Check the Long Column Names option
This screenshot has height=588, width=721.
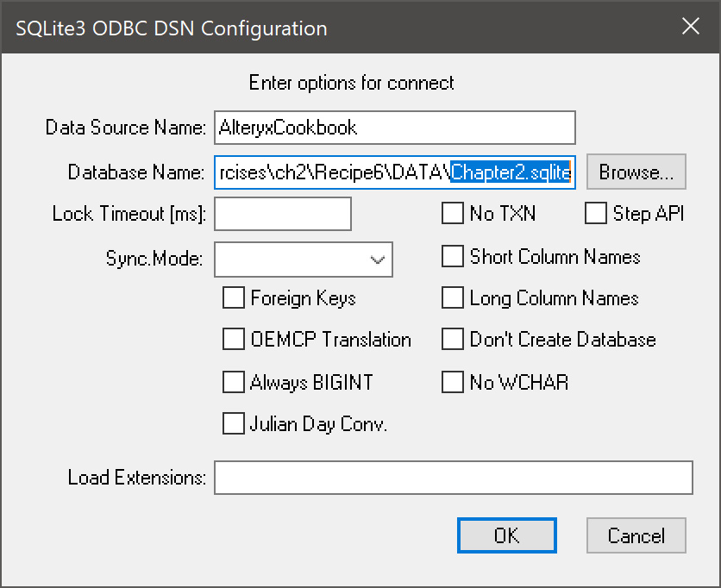453,297
